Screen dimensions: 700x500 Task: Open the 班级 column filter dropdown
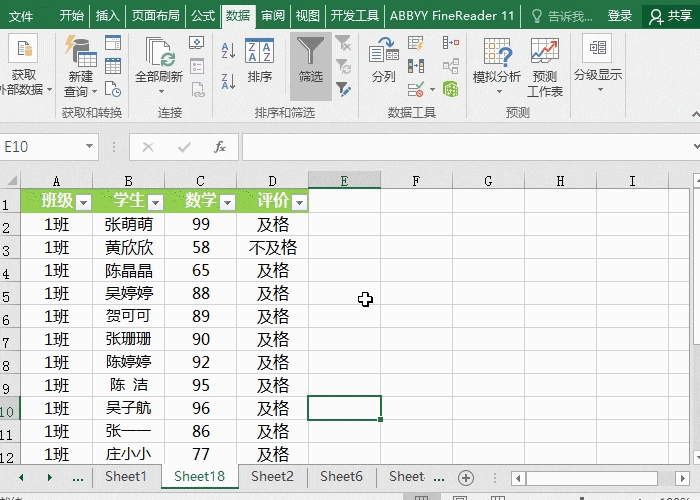[84, 202]
